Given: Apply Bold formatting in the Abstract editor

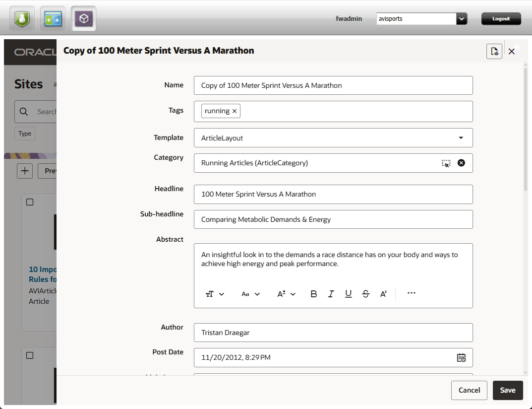Looking at the screenshot, I should tap(313, 293).
